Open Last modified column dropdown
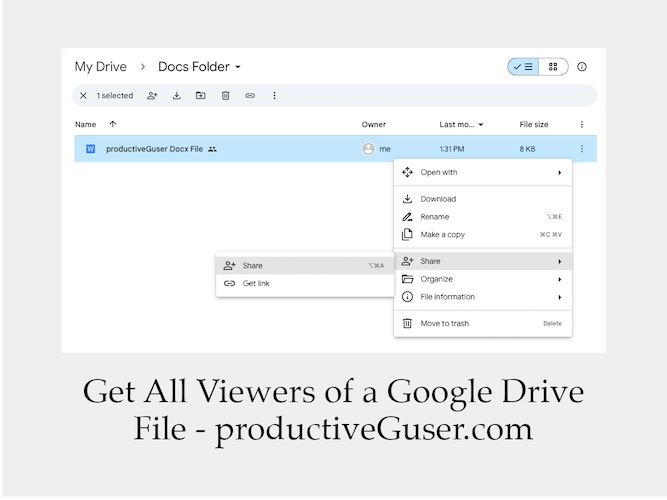667x500 pixels. (481, 125)
